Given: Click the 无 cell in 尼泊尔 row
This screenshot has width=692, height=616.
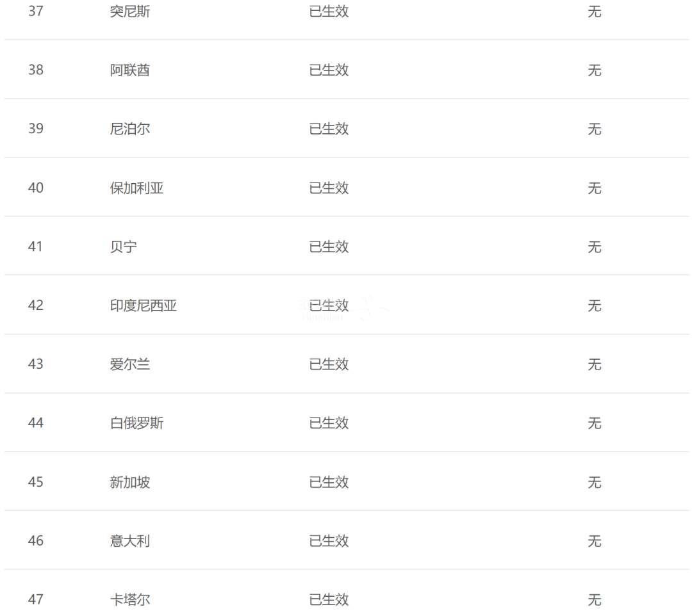Looking at the screenshot, I should click(x=595, y=129).
